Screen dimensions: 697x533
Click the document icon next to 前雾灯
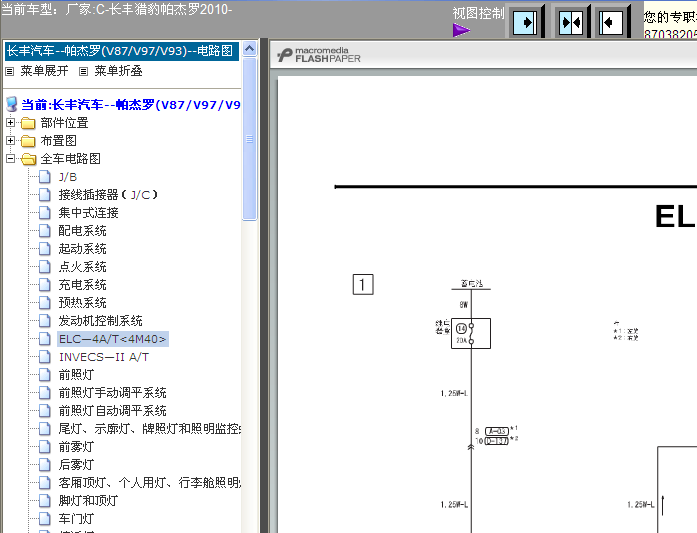(44, 446)
